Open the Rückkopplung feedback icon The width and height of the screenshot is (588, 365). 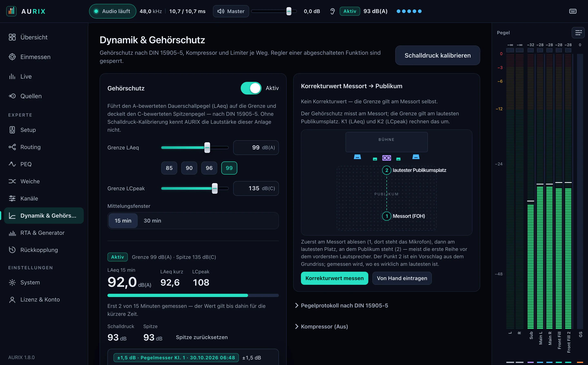click(x=12, y=250)
